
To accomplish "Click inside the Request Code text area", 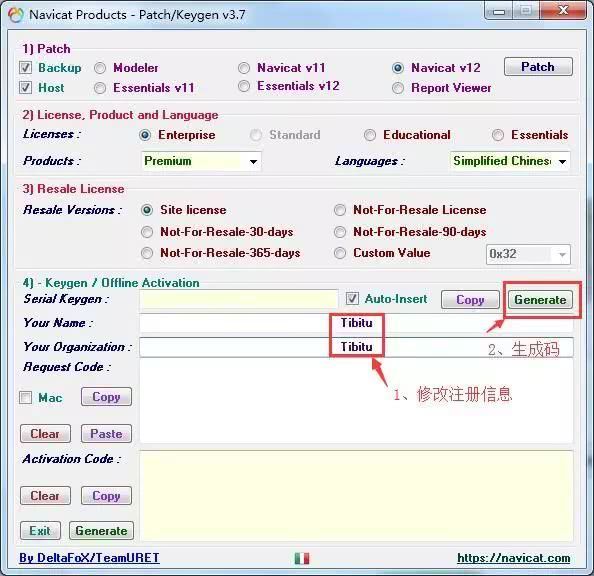I will [x=356, y=401].
